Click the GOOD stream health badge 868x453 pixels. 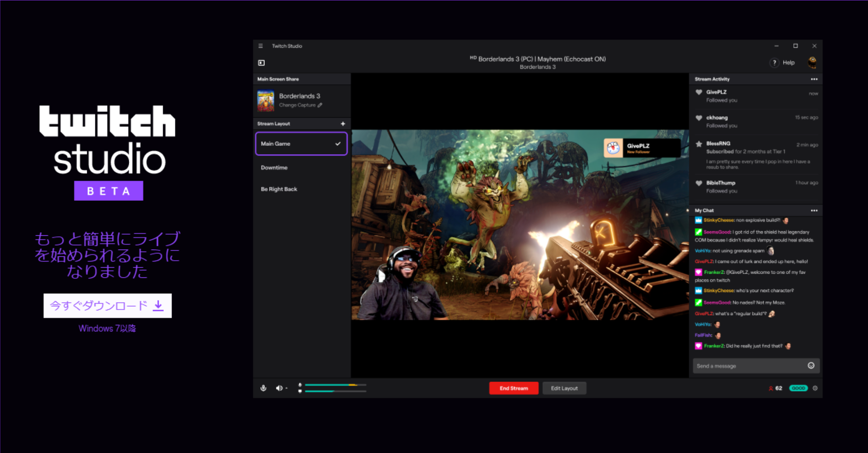pos(798,388)
